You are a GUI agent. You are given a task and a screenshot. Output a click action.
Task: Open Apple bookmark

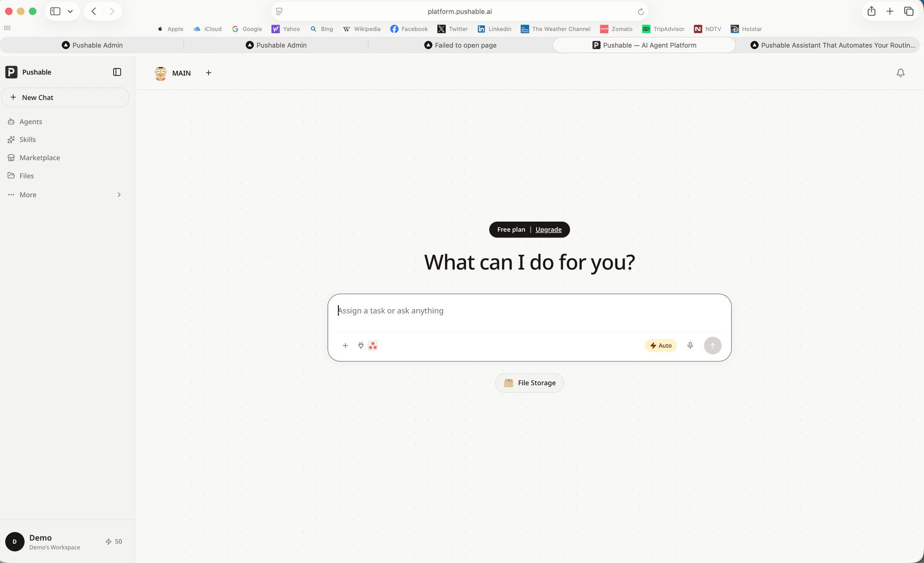point(170,29)
